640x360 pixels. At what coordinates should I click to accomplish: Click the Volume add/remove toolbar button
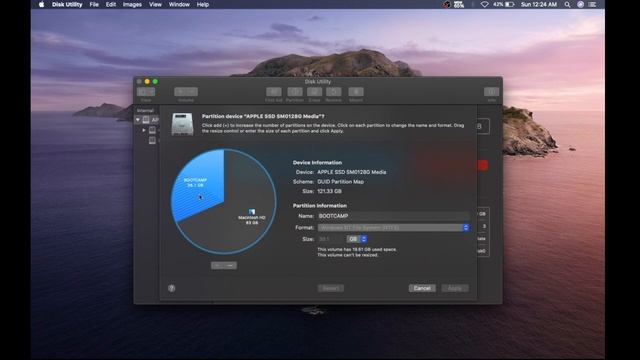[x=186, y=92]
